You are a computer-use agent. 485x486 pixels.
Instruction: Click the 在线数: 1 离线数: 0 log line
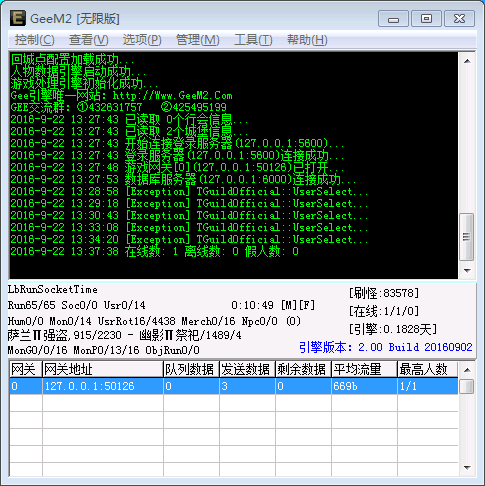tap(155, 251)
